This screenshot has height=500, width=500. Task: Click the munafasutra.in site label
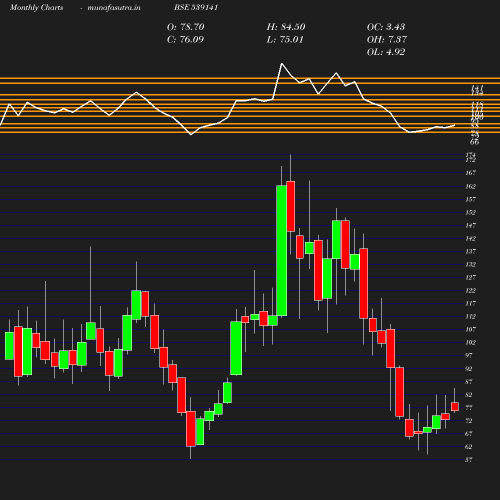(114, 8)
